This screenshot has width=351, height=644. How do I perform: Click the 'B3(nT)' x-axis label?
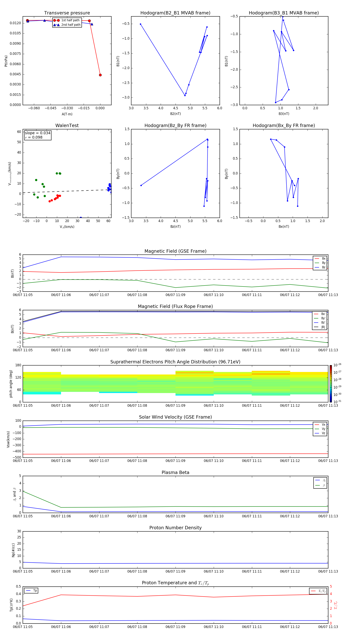point(284,114)
